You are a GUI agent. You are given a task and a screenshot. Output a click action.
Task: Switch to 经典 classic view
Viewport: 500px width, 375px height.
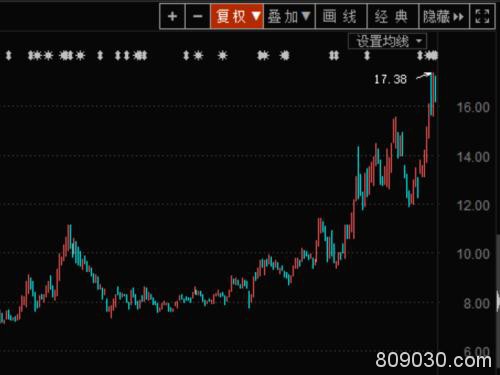[x=393, y=16]
